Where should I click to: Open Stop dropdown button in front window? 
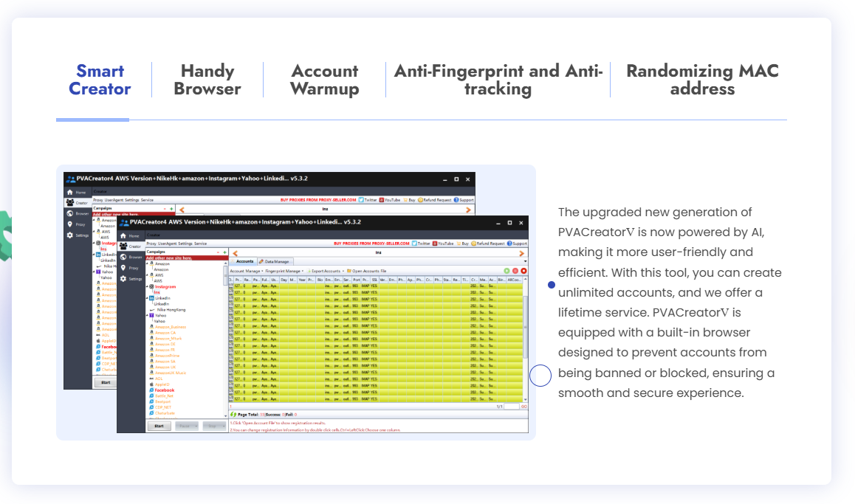pyautogui.click(x=214, y=426)
